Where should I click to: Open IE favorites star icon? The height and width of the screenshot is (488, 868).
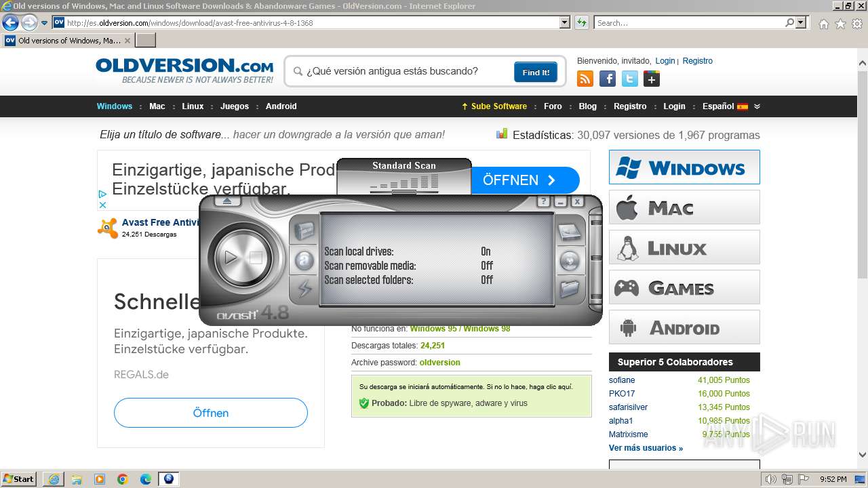point(840,24)
